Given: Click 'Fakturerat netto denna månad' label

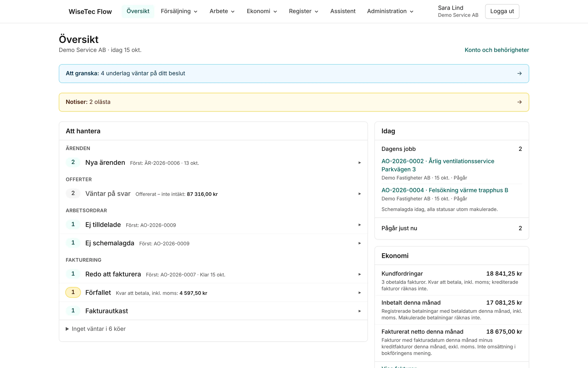Looking at the screenshot, I should pyautogui.click(x=422, y=332).
